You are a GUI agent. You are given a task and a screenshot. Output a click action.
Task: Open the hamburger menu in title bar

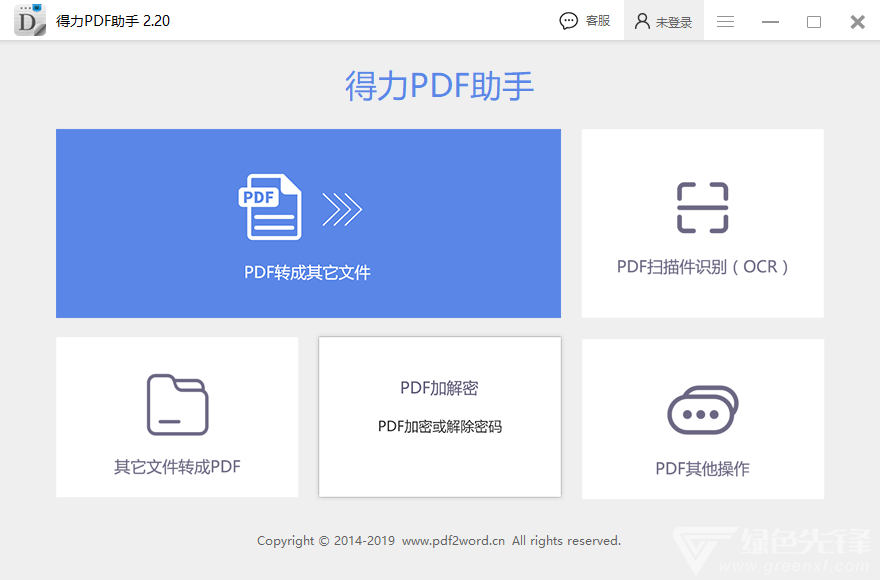[725, 21]
